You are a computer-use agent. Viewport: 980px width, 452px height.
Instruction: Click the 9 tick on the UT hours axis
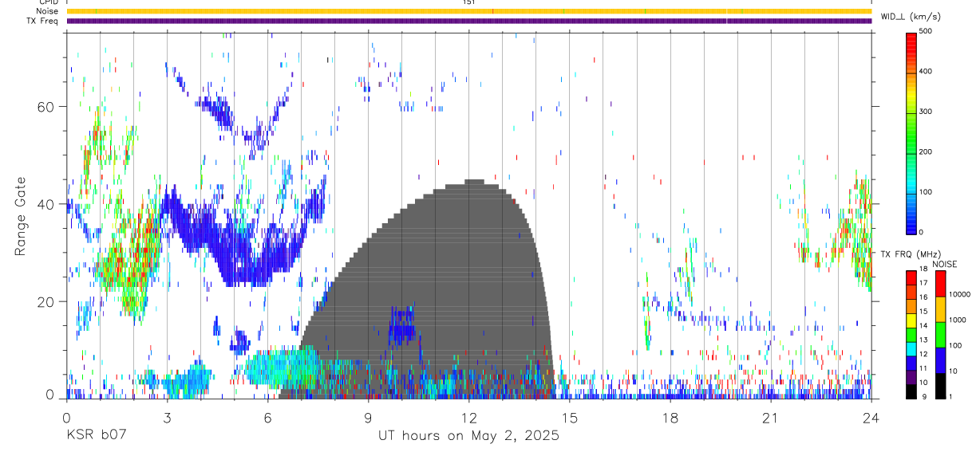pos(368,417)
